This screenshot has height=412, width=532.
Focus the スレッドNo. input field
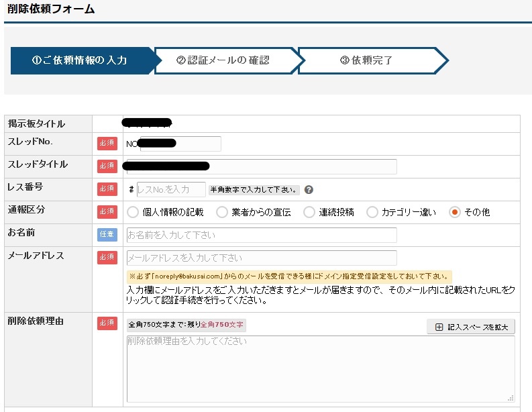point(180,144)
